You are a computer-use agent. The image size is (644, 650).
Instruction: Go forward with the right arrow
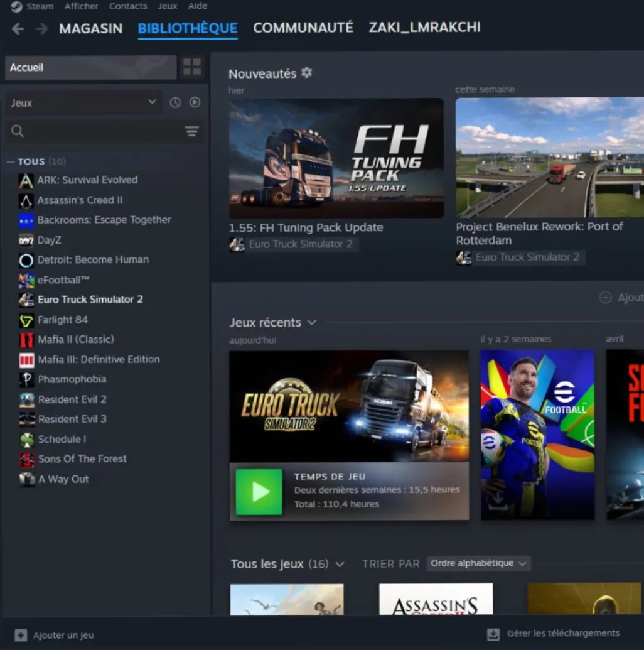coord(41,29)
